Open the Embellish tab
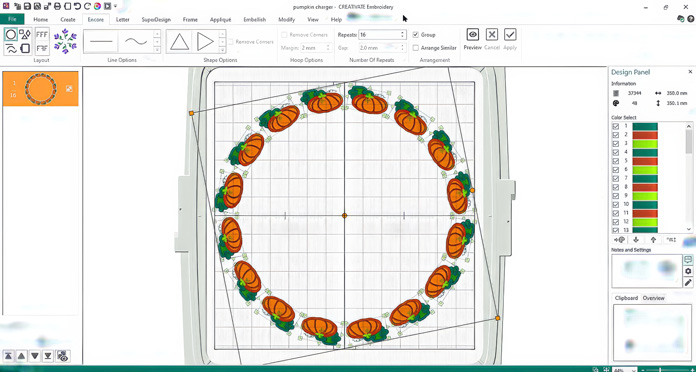The width and height of the screenshot is (696, 372). 255,20
